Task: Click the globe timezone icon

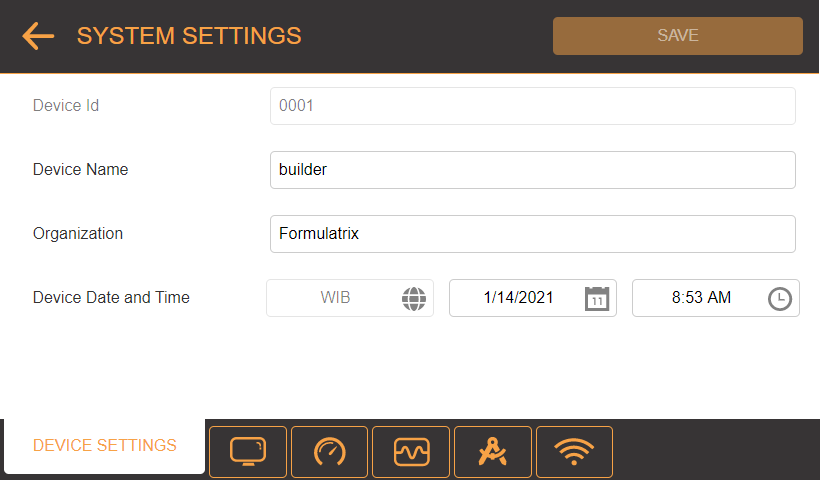Action: coord(414,299)
